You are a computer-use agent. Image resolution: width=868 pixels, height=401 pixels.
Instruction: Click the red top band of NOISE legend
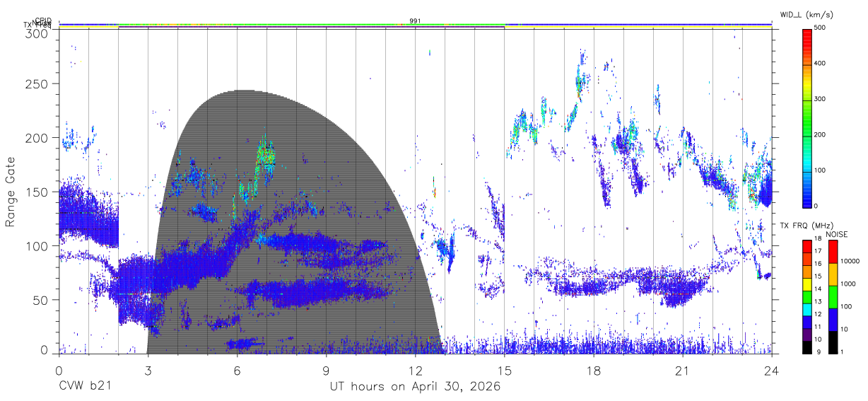click(833, 252)
